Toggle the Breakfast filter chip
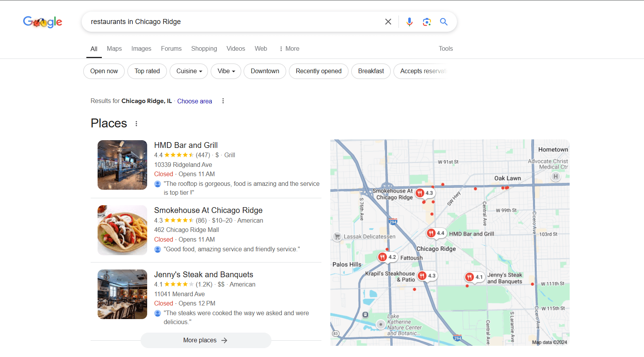The width and height of the screenshot is (644, 357). click(371, 71)
